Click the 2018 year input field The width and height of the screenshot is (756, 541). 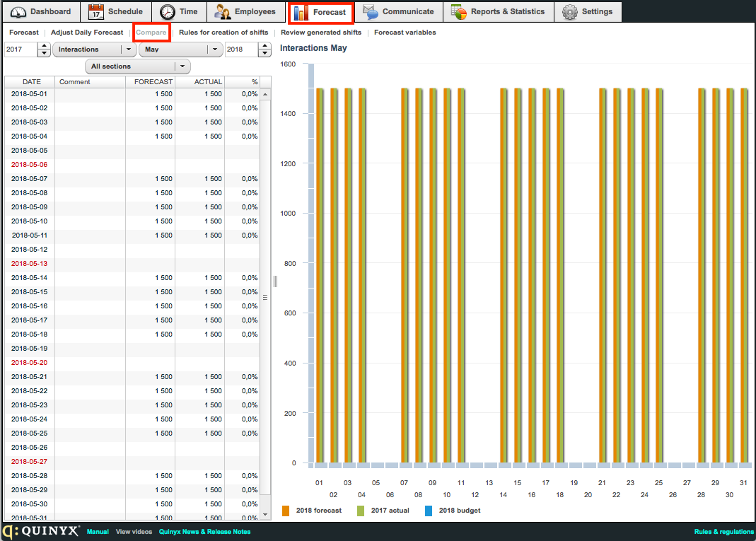point(242,50)
